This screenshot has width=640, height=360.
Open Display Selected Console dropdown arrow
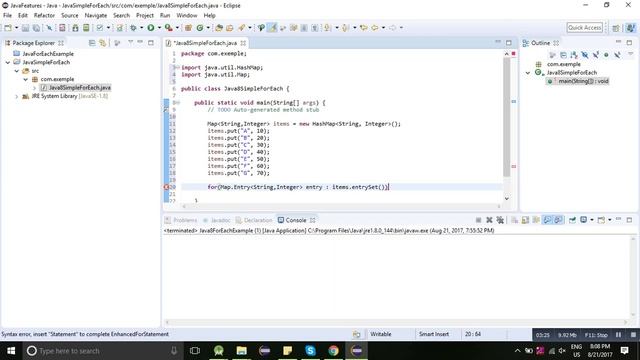tap(592, 220)
